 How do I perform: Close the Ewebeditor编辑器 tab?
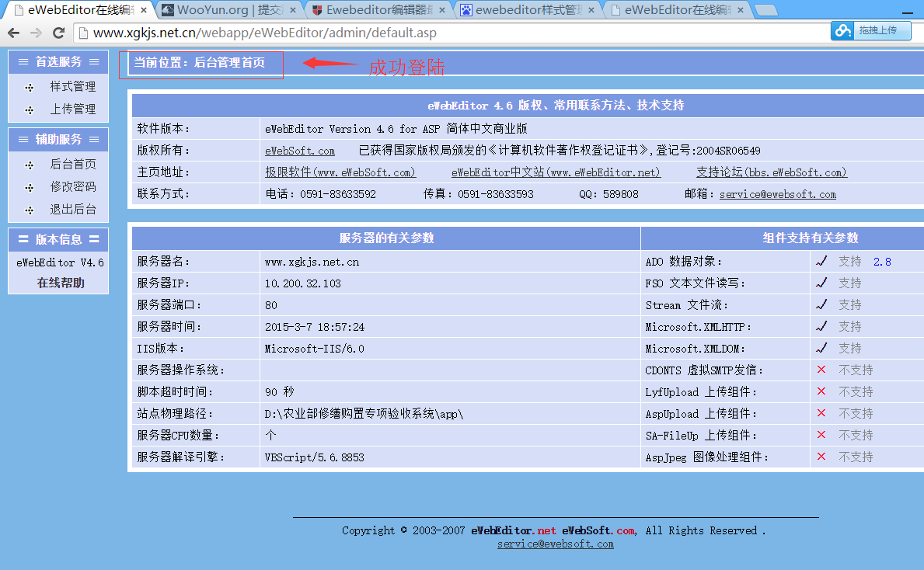442,10
